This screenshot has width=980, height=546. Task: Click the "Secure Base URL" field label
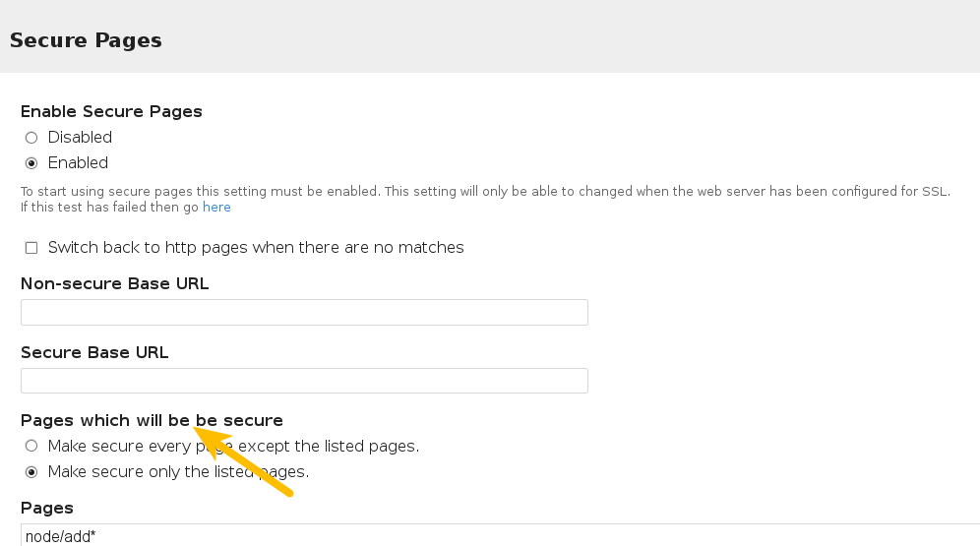(x=94, y=352)
